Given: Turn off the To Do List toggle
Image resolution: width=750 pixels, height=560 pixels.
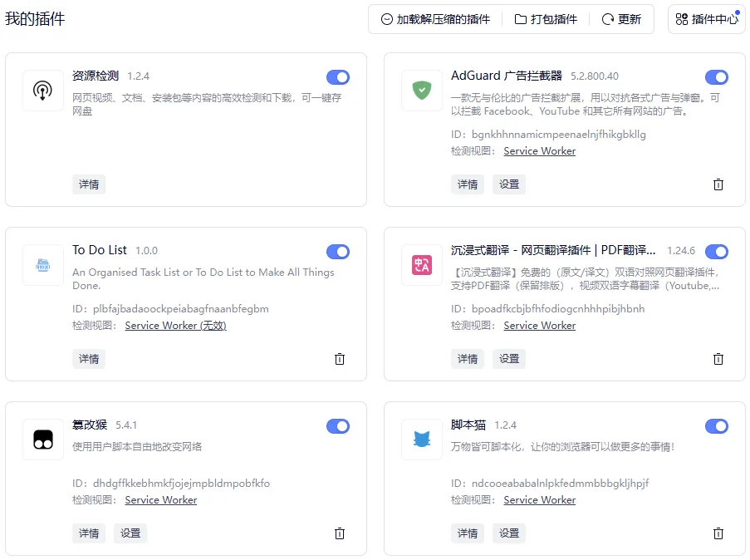Looking at the screenshot, I should (x=338, y=252).
